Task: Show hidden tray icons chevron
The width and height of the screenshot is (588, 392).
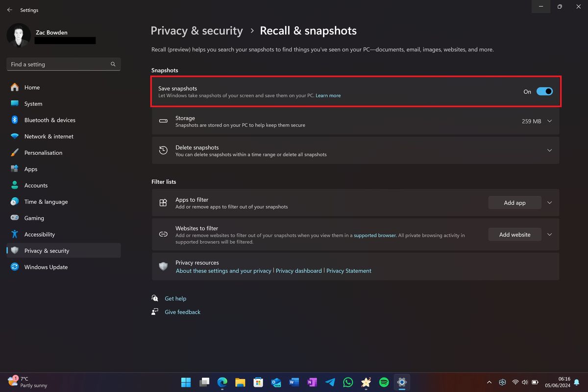Action: tap(489, 382)
